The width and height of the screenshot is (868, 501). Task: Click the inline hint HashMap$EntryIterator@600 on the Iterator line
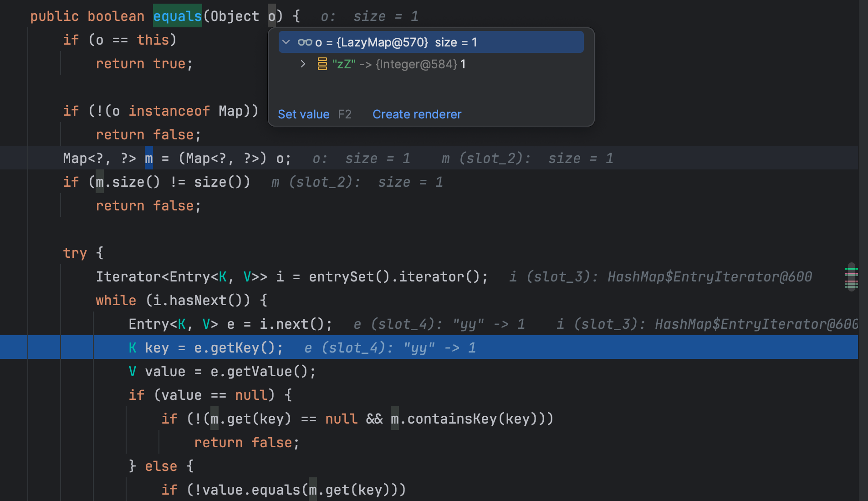(x=710, y=276)
